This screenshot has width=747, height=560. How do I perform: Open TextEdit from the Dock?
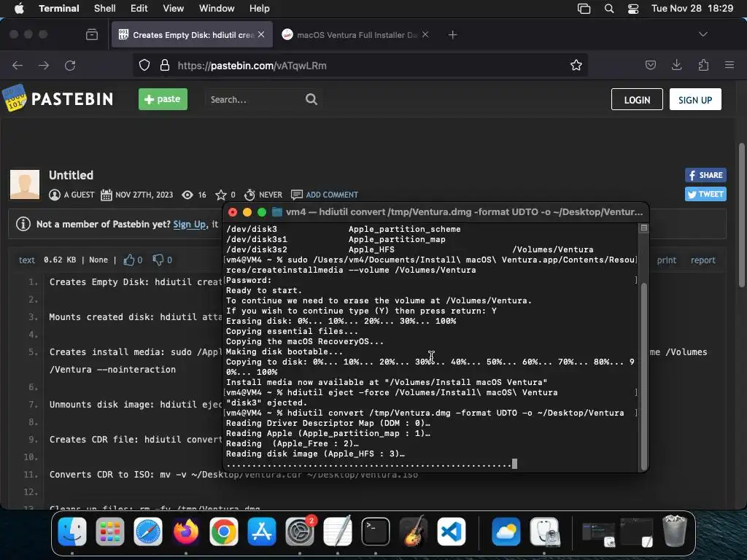point(337,532)
